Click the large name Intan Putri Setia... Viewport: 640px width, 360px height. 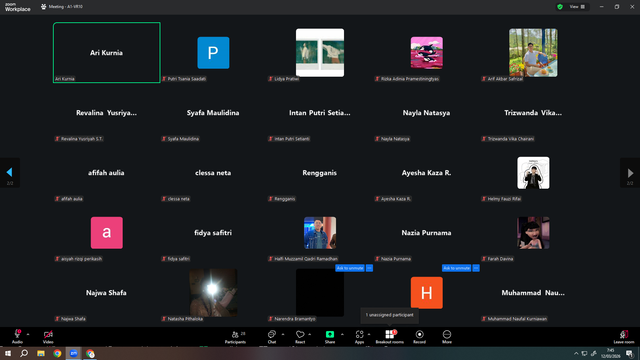tap(320, 113)
